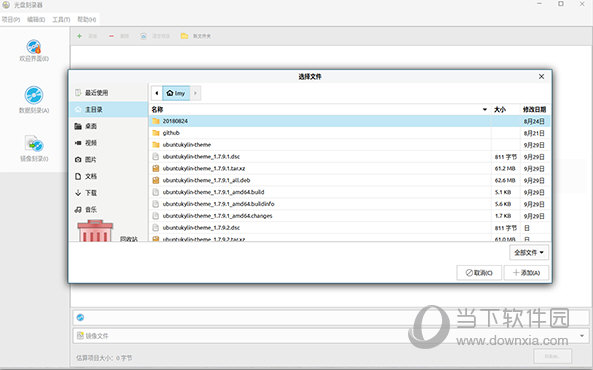The width and height of the screenshot is (593, 370).
Task: Sort files by the 修改日期 date column
Action: tap(534, 109)
